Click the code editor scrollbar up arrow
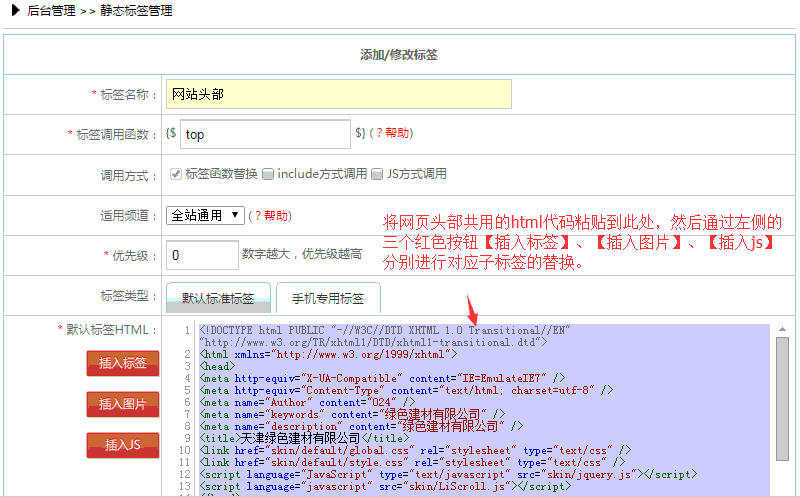 [782, 329]
